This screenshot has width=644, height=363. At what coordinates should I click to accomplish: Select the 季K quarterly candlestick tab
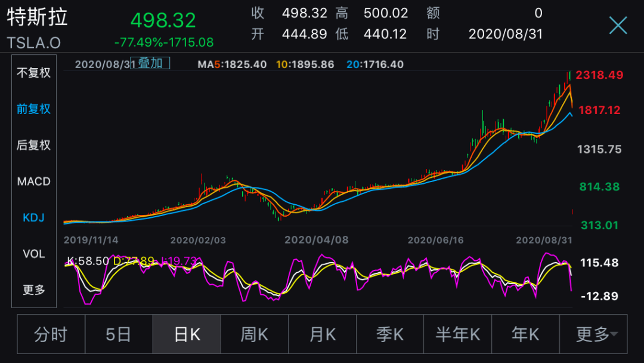click(390, 334)
